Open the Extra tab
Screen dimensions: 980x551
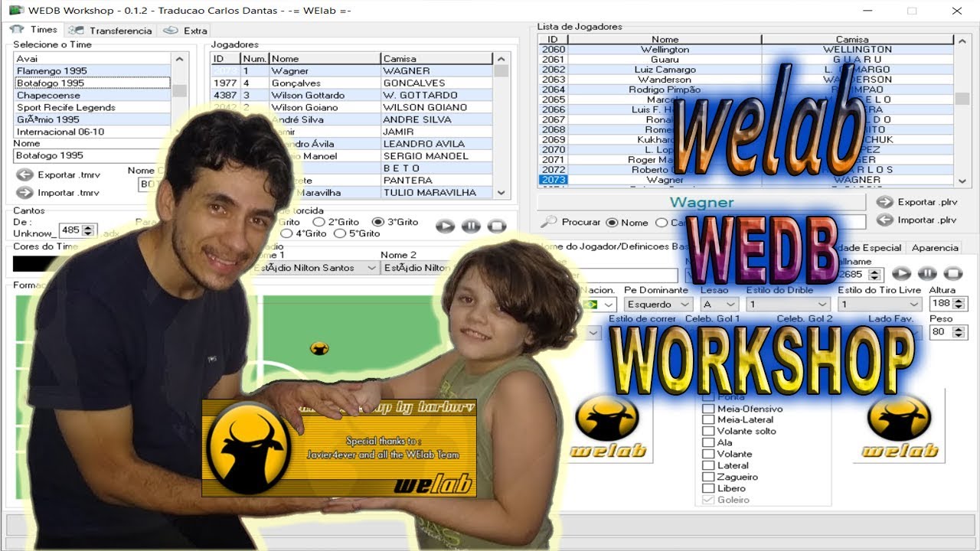point(187,31)
